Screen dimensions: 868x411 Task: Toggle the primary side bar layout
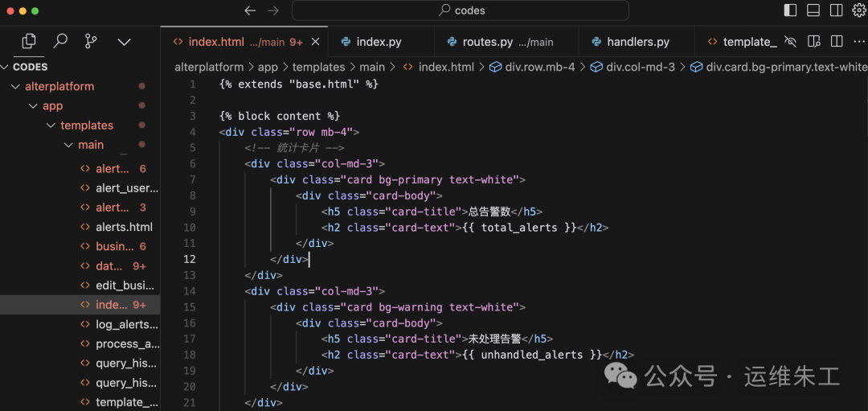[x=791, y=10]
